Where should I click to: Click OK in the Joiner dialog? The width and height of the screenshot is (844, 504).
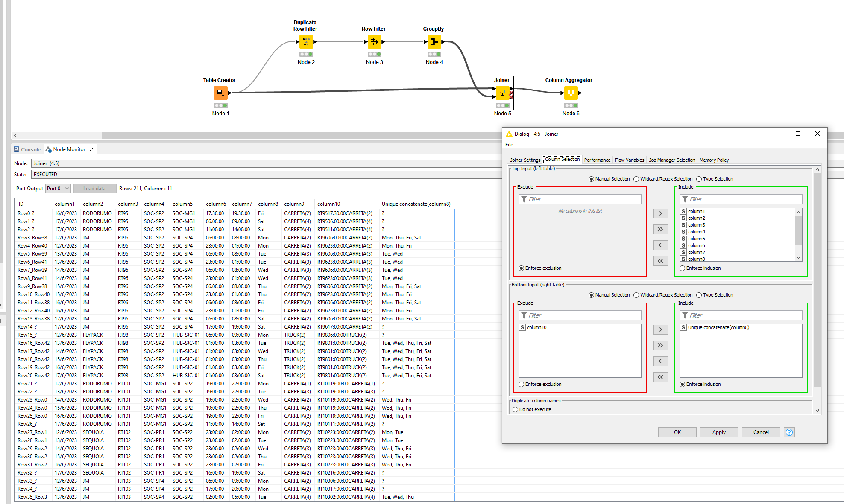click(677, 432)
